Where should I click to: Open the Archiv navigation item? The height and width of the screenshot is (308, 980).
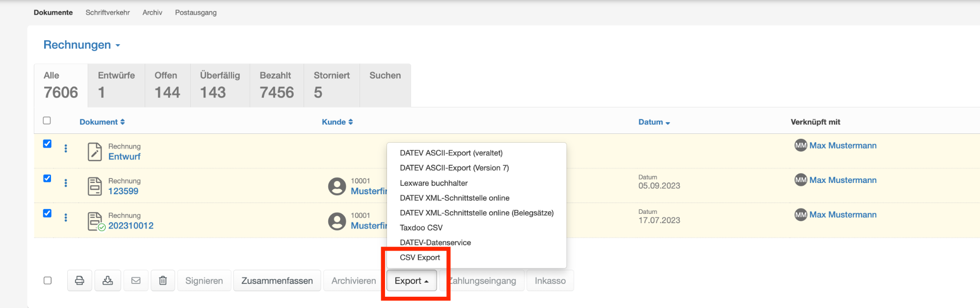click(x=152, y=13)
